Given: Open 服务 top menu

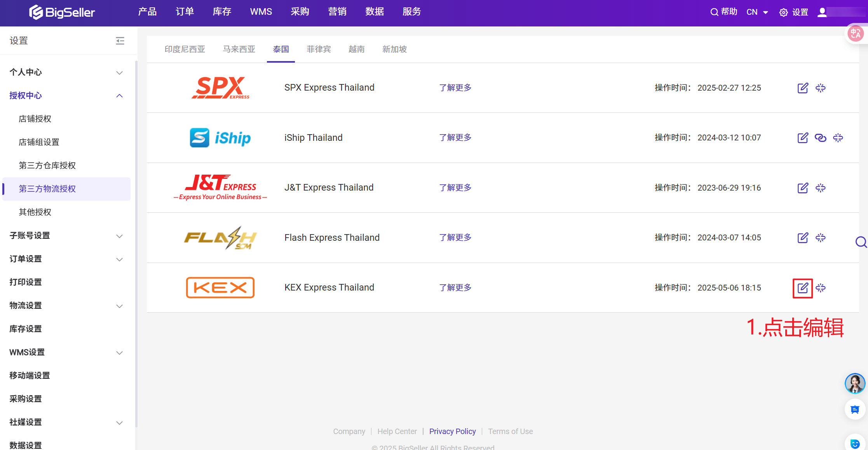Looking at the screenshot, I should pyautogui.click(x=412, y=12).
